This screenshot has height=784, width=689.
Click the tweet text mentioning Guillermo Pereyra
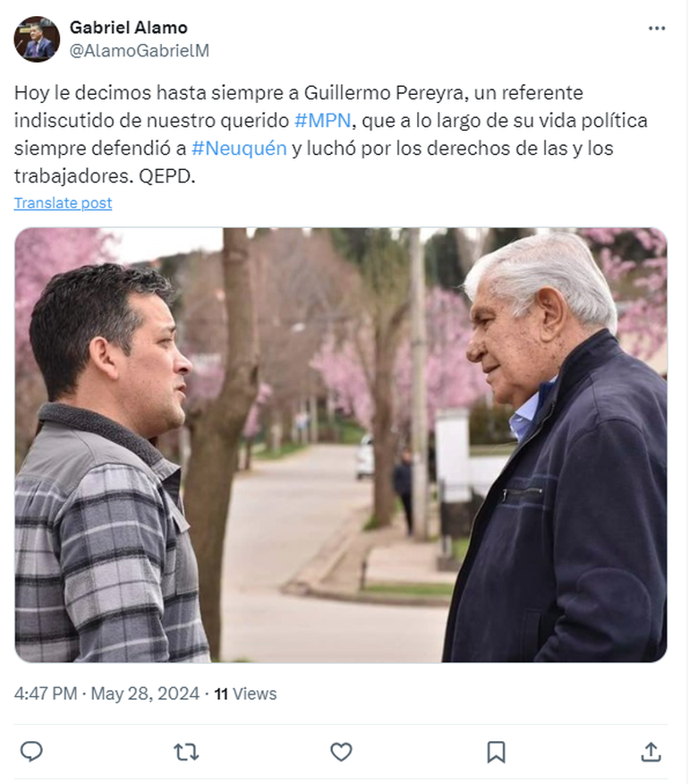click(330, 134)
